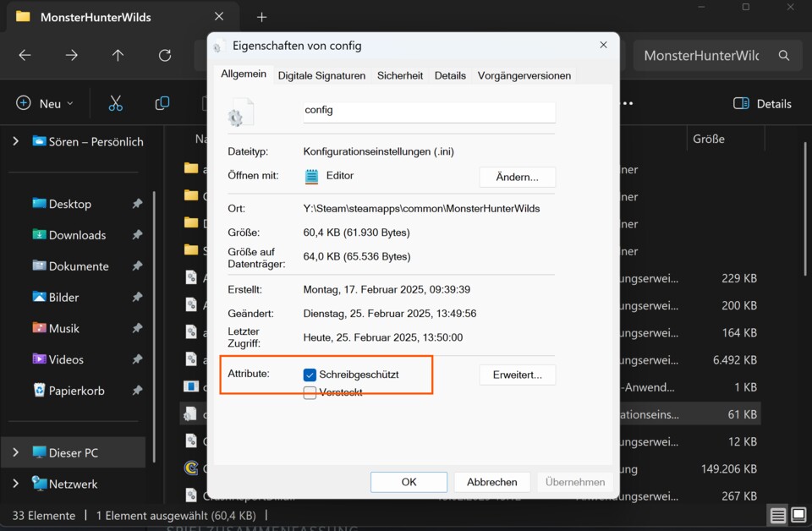Open the three-dots more options menu
The height and width of the screenshot is (531, 812).
pos(627,103)
